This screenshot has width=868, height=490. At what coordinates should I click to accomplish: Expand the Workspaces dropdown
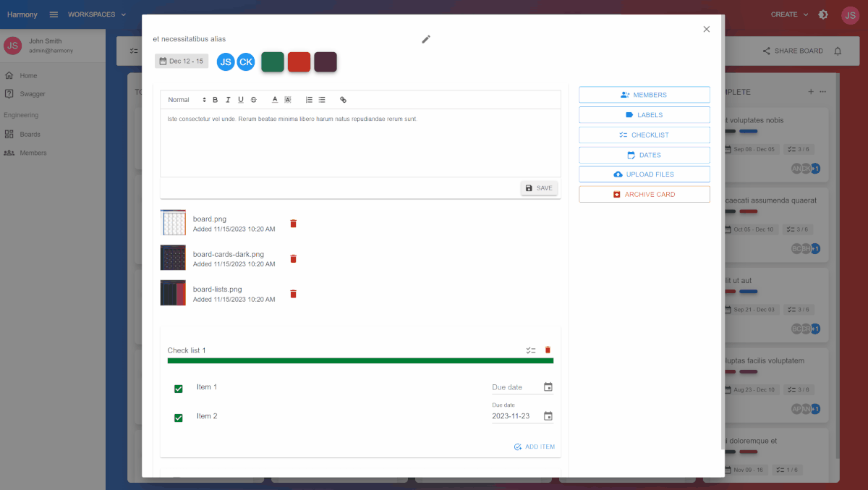point(97,14)
